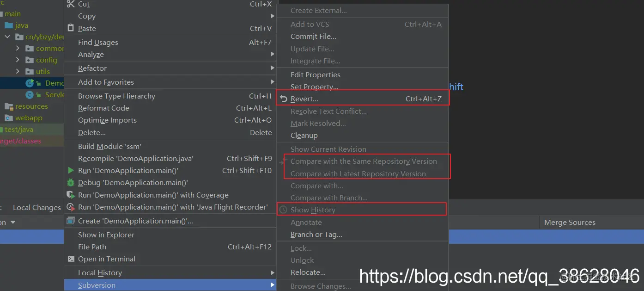This screenshot has height=291, width=644.
Task: Expand the utils package node
Action: pos(18,71)
